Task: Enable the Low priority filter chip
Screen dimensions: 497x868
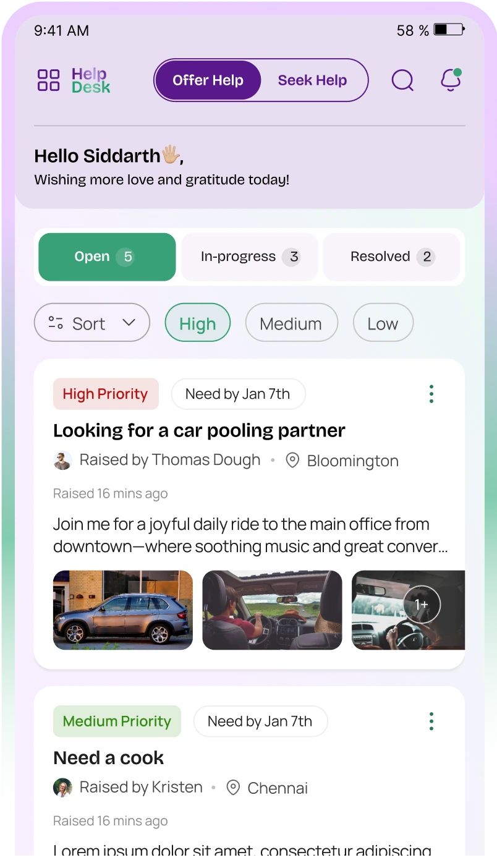Action: [x=383, y=323]
